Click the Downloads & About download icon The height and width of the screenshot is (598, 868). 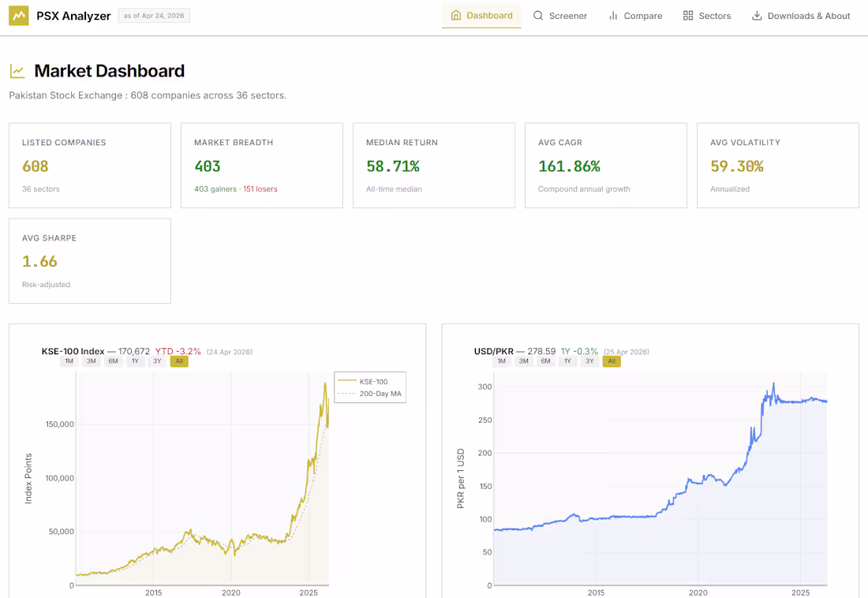pyautogui.click(x=757, y=16)
